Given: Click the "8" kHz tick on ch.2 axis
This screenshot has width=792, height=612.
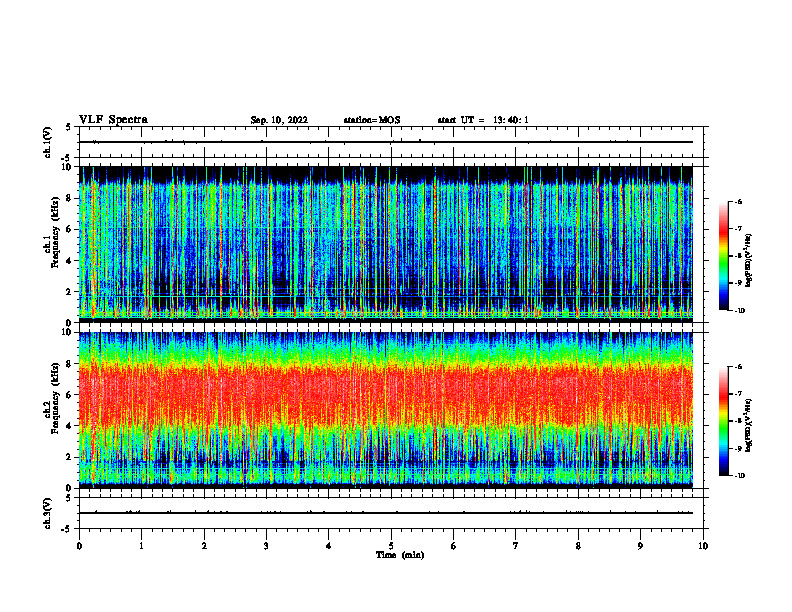Looking at the screenshot, I should coord(70,364).
